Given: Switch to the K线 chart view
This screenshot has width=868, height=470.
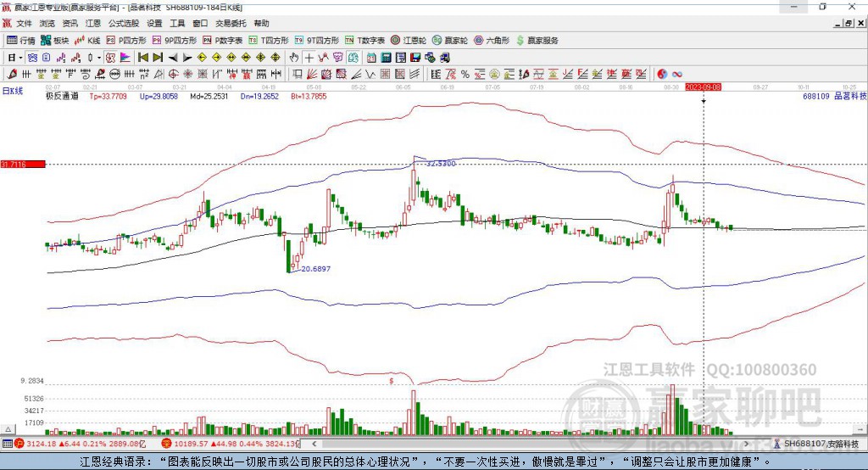Looking at the screenshot, I should tap(87, 41).
